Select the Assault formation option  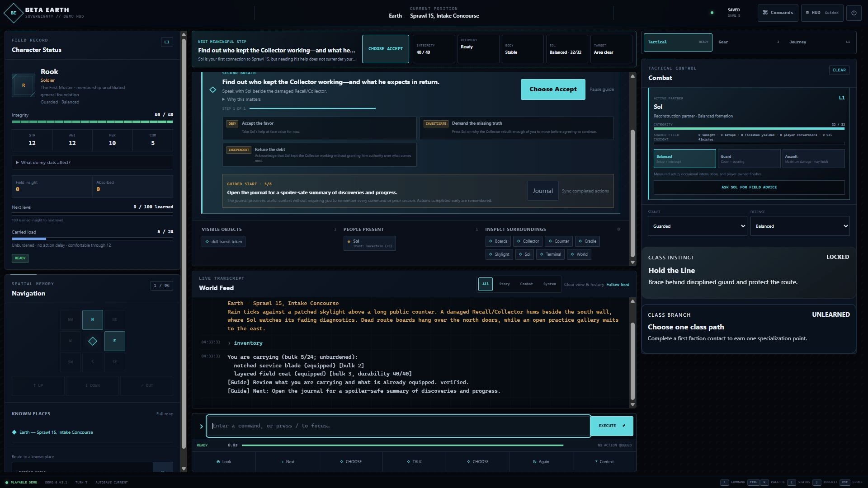pyautogui.click(x=813, y=159)
